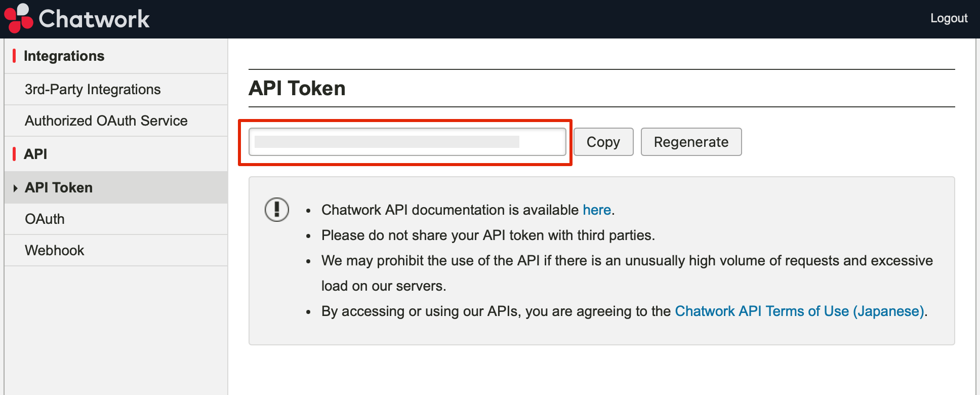The image size is (980, 395).
Task: Click the grey notice information box
Action: [x=601, y=261]
